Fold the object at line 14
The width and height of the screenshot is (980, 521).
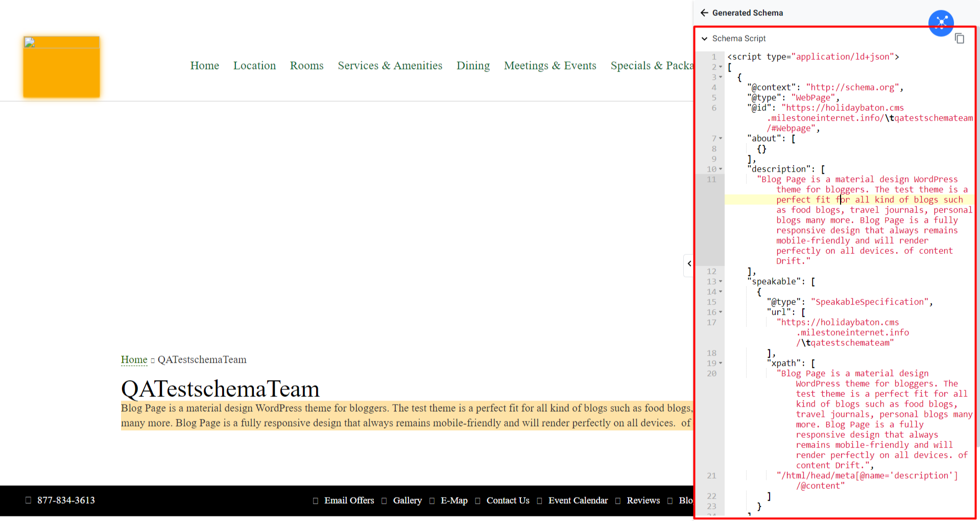coord(721,292)
